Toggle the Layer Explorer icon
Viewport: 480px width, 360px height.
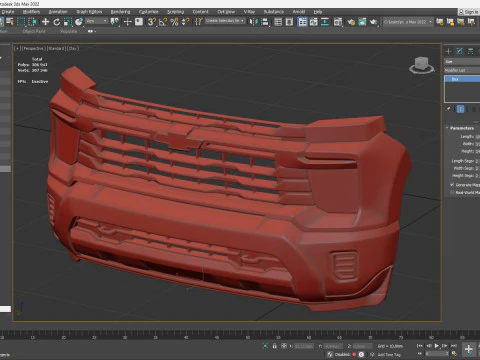click(x=289, y=22)
